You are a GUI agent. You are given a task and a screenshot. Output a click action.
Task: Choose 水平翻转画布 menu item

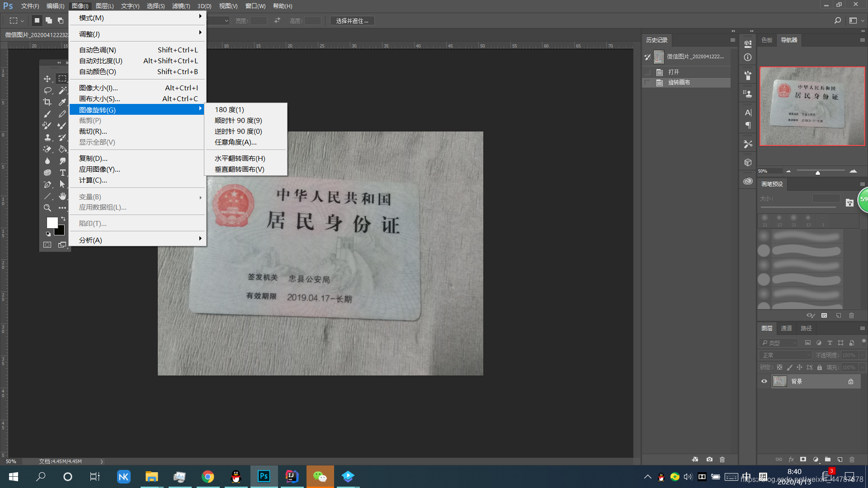240,159
